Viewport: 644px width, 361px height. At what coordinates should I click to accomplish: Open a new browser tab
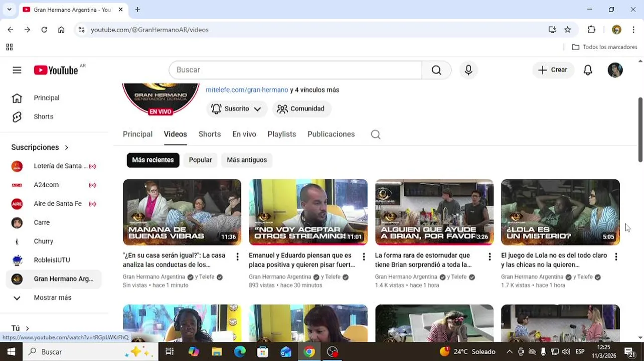point(137,10)
